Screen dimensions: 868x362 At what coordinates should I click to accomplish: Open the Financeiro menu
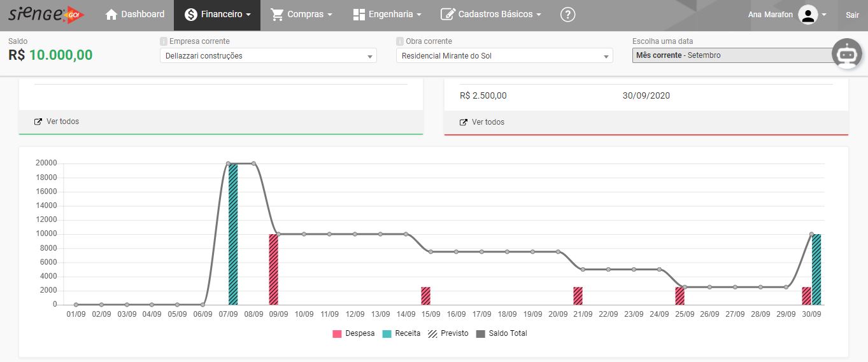click(x=217, y=15)
